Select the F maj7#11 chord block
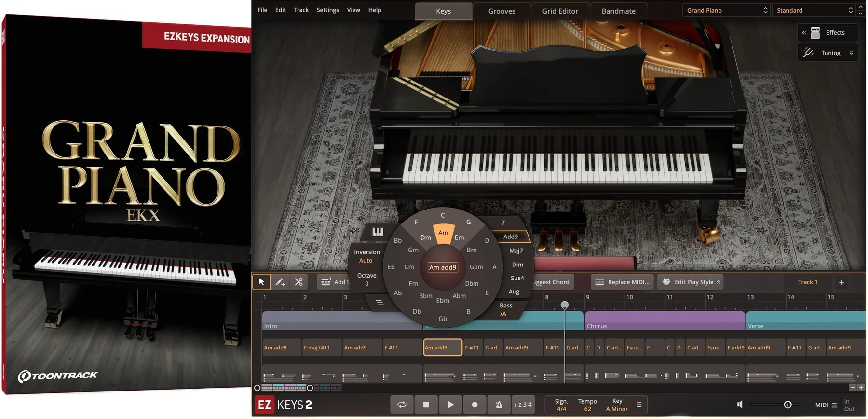Screen dimensions: 868x419 (321, 348)
